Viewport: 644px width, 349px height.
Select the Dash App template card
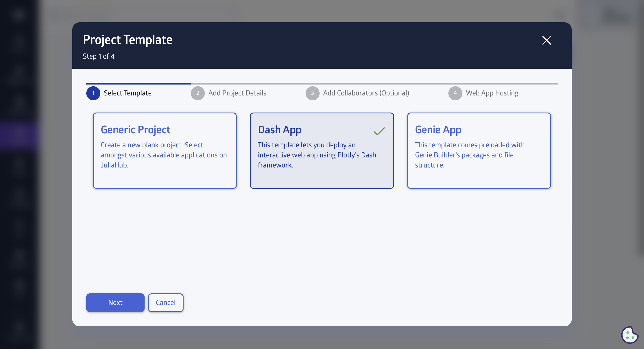point(322,151)
